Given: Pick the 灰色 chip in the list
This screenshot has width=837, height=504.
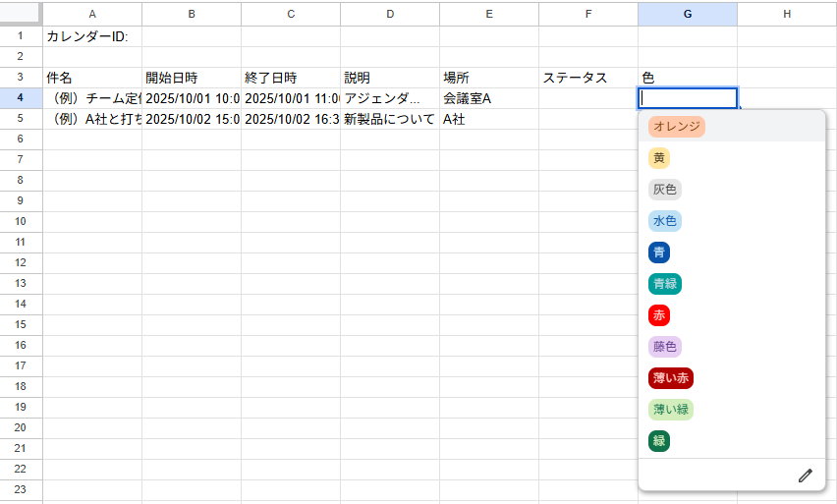Looking at the screenshot, I should pyautogui.click(x=665, y=190).
